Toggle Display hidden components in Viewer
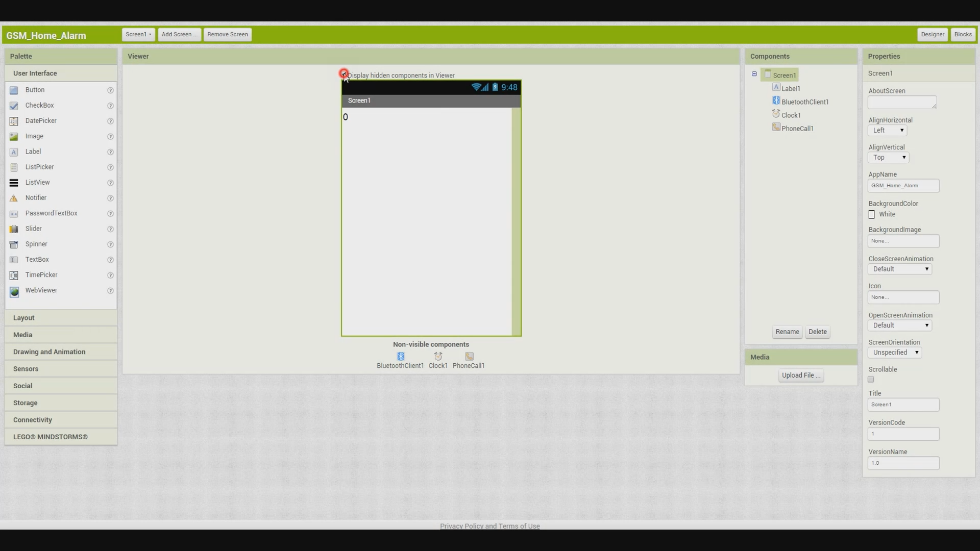 coord(344,74)
